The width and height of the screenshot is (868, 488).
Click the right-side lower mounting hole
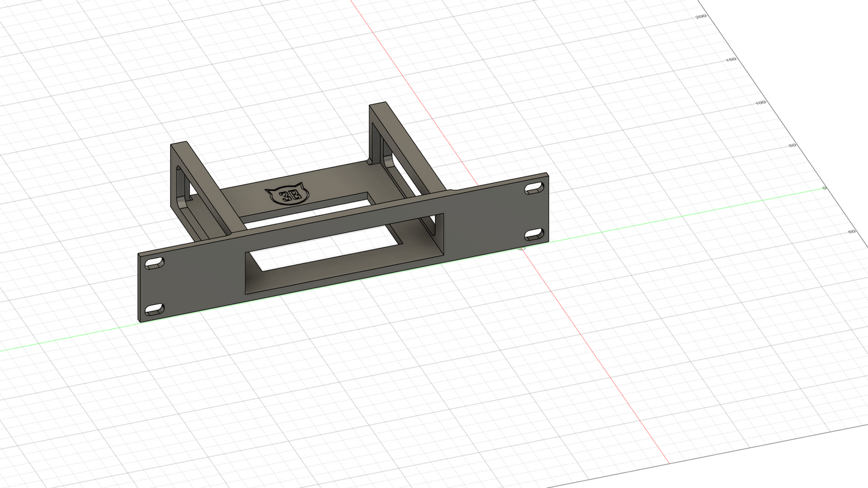533,235
